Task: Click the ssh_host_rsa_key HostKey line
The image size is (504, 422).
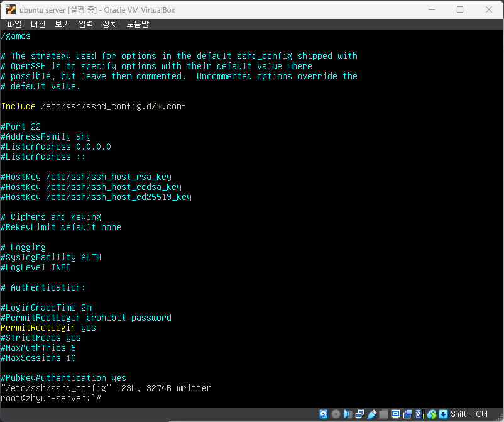Action: (x=86, y=177)
